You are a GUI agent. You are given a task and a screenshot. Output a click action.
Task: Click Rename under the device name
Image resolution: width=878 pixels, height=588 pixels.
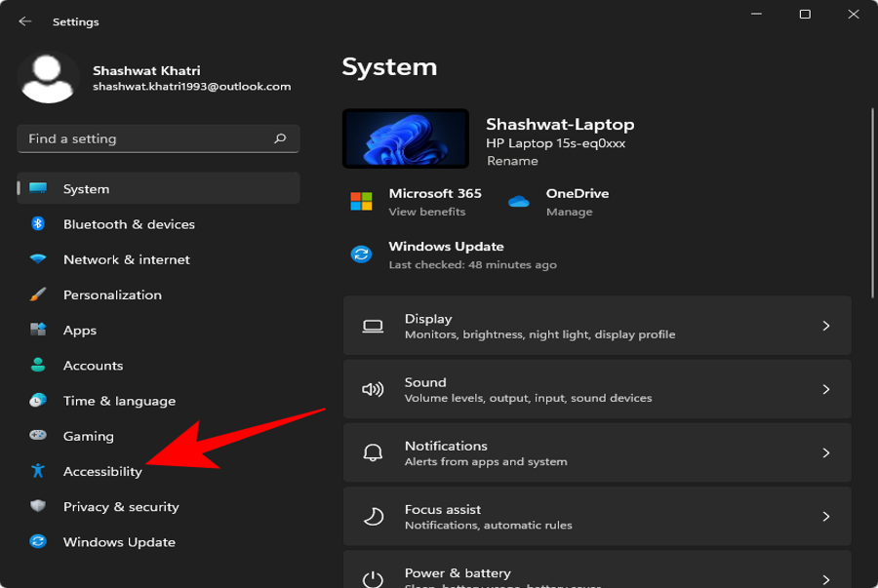pyautogui.click(x=512, y=161)
